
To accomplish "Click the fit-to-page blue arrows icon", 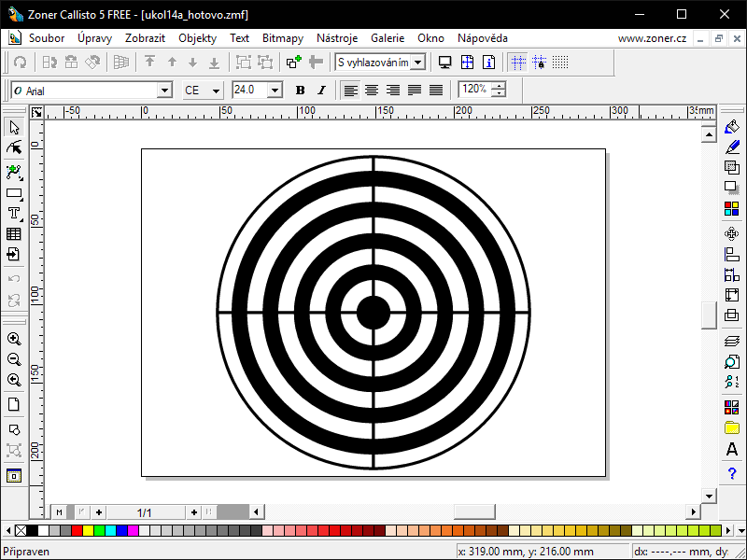I will [x=467, y=62].
